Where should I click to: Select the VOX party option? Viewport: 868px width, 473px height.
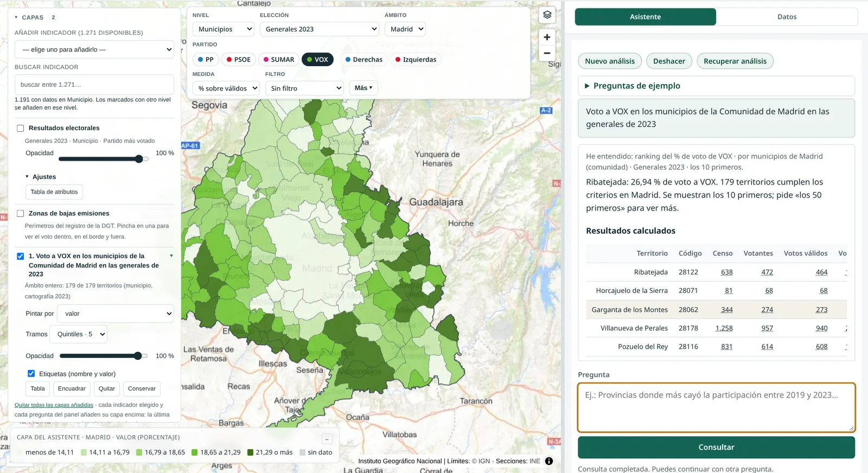tap(317, 60)
